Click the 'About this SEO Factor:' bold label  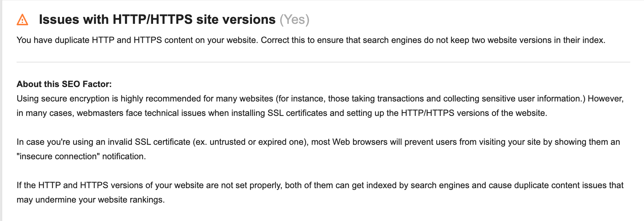point(64,84)
